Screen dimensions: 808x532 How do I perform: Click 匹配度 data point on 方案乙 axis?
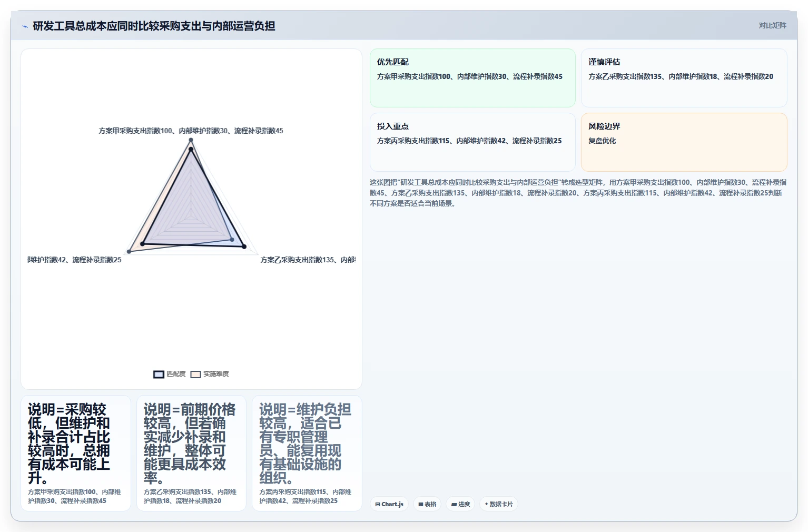click(244, 246)
